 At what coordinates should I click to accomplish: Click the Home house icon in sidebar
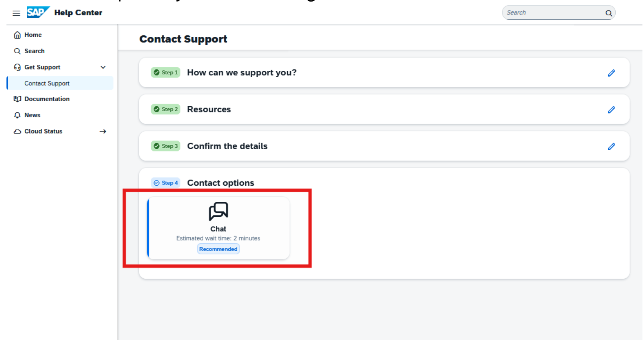tap(17, 35)
